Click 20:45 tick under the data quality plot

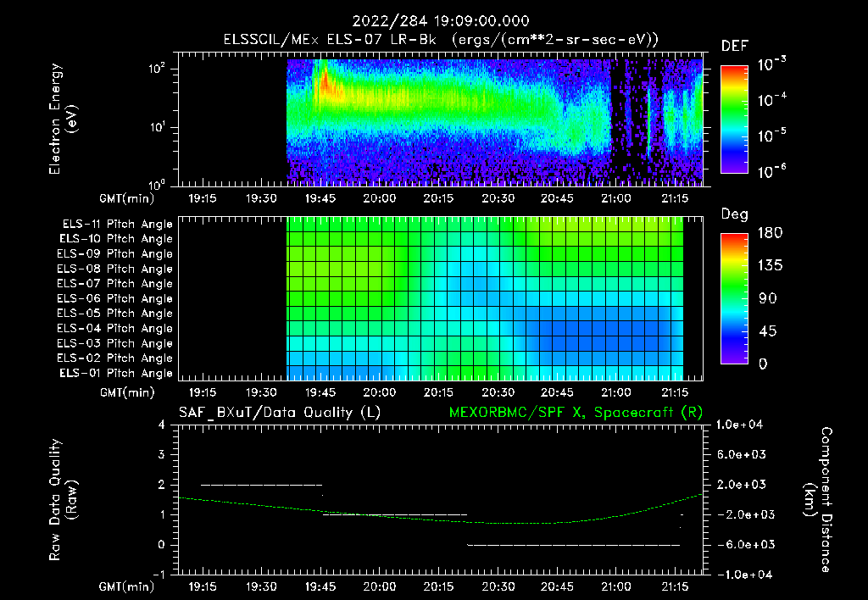coord(557,586)
